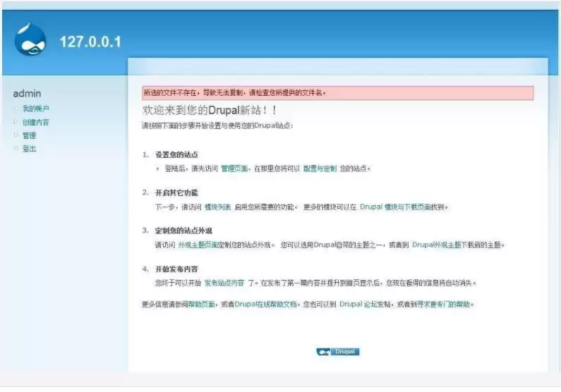The width and height of the screenshot is (561, 392).
Task: Click the 开始发布内容 step heading
Action: click(x=176, y=269)
